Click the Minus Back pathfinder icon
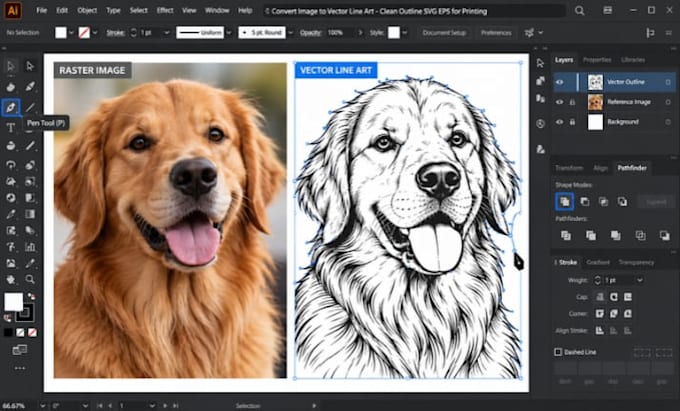680x411 pixels. click(664, 235)
